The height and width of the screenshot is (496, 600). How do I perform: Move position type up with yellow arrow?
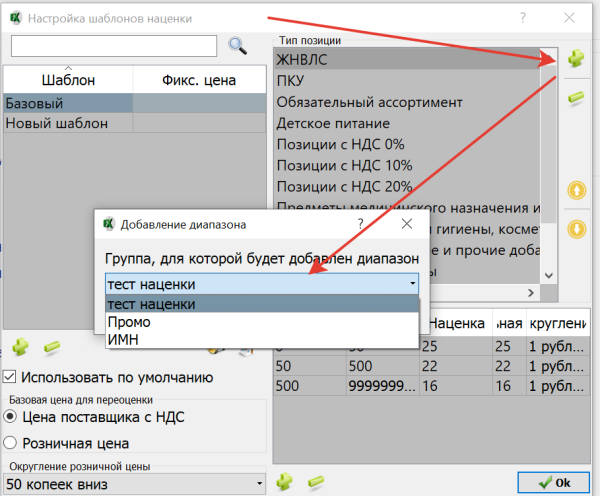click(x=576, y=189)
